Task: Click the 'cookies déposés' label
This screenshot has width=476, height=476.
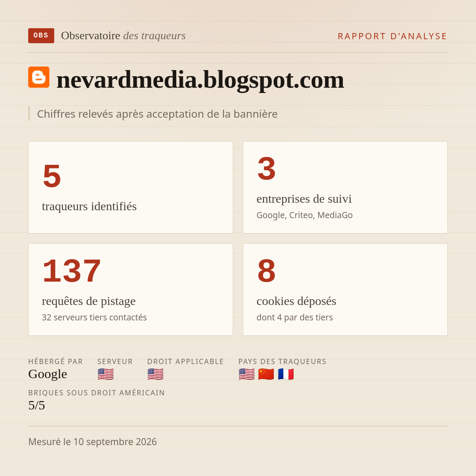Action: coord(296,301)
